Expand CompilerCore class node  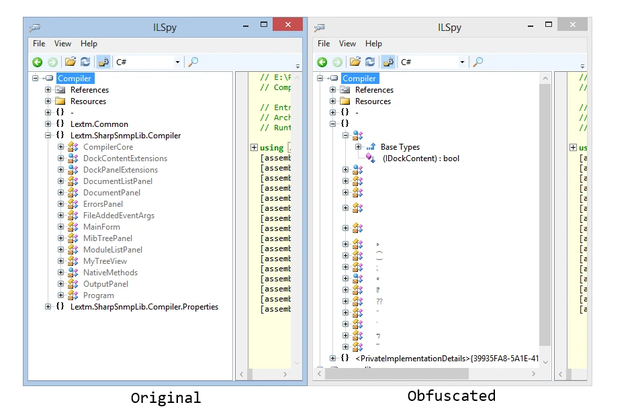click(x=61, y=146)
